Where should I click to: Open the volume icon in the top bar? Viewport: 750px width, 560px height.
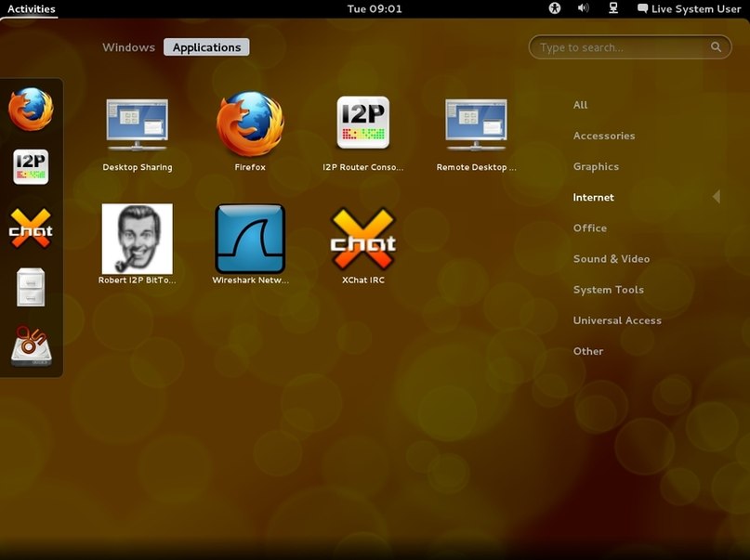tap(583, 8)
